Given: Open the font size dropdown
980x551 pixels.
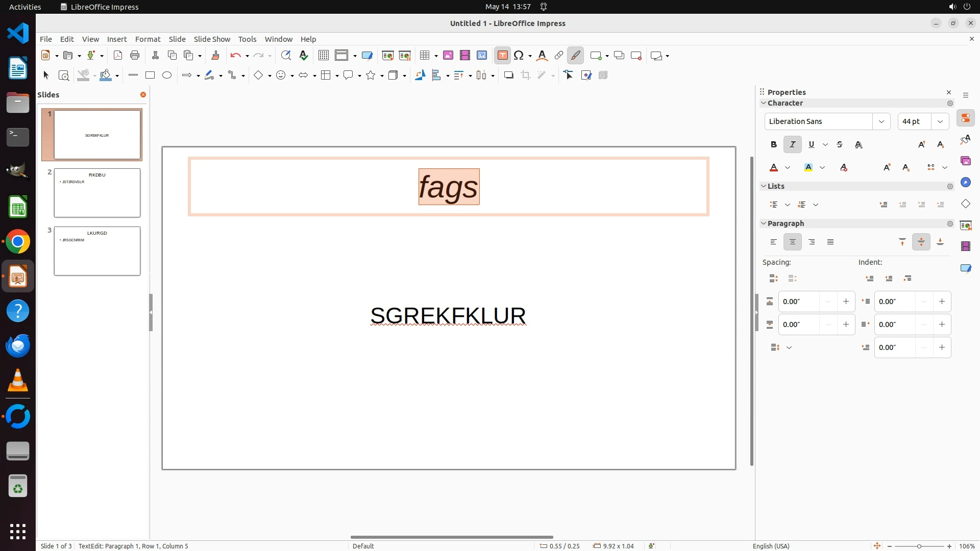Looking at the screenshot, I should tap(940, 121).
